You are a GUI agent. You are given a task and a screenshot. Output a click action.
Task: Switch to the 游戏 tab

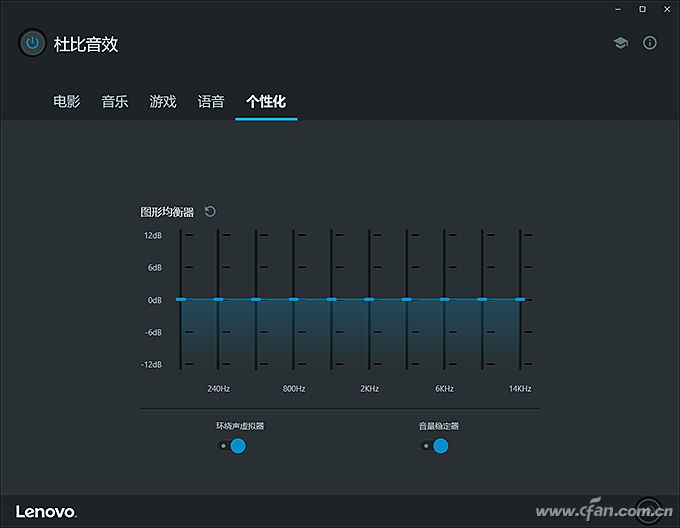163,101
